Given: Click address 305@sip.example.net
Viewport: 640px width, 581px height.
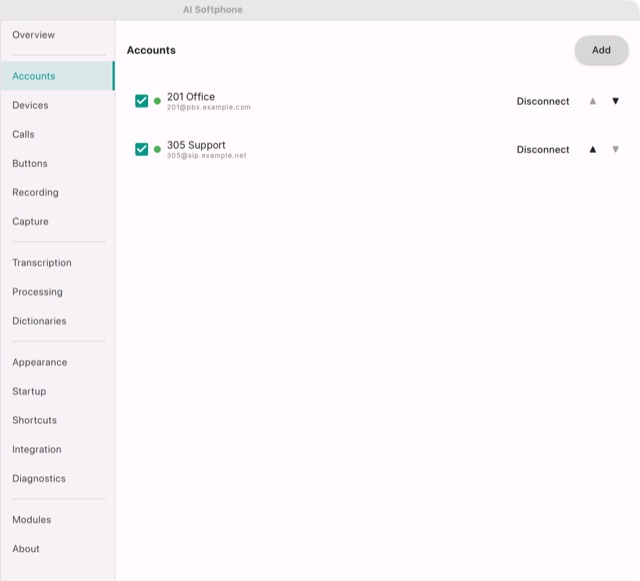Looking at the screenshot, I should pos(207,156).
